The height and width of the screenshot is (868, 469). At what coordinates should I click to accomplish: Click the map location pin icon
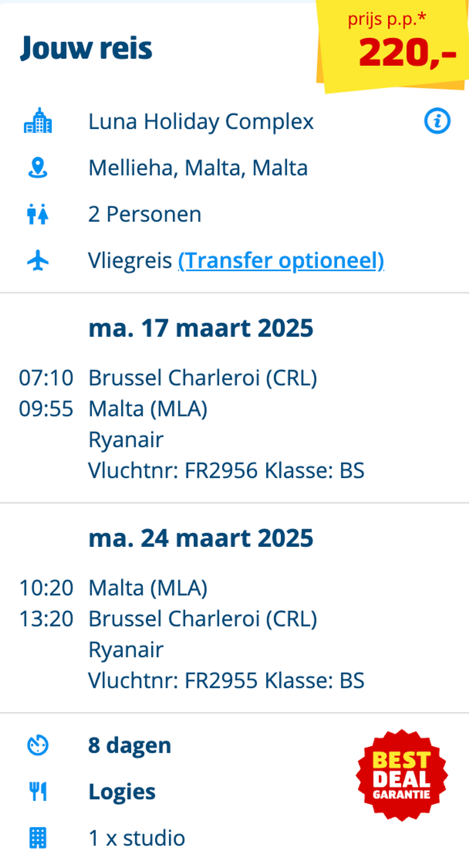tap(38, 168)
